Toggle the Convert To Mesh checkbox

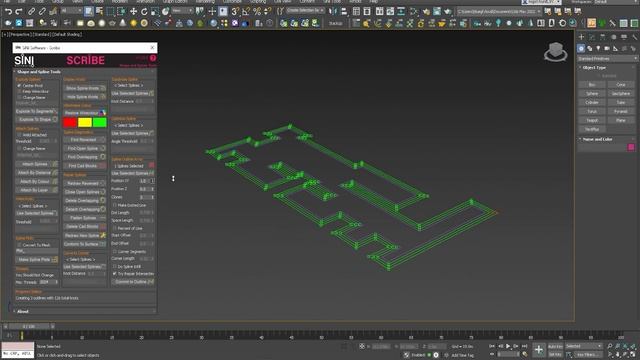(19, 245)
